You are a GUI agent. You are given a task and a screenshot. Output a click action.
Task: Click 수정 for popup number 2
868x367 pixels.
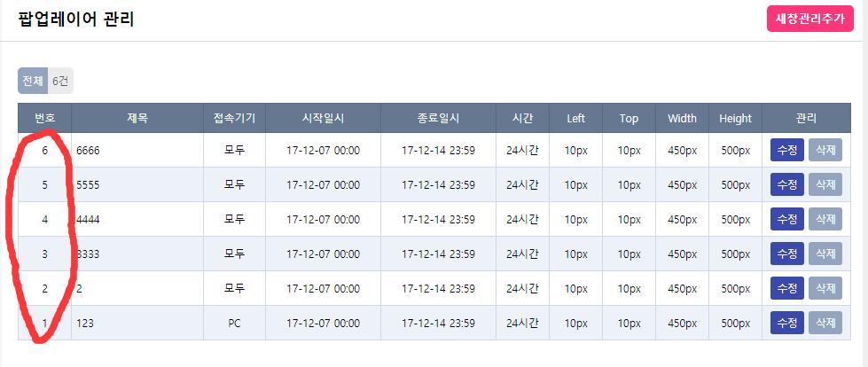point(786,288)
